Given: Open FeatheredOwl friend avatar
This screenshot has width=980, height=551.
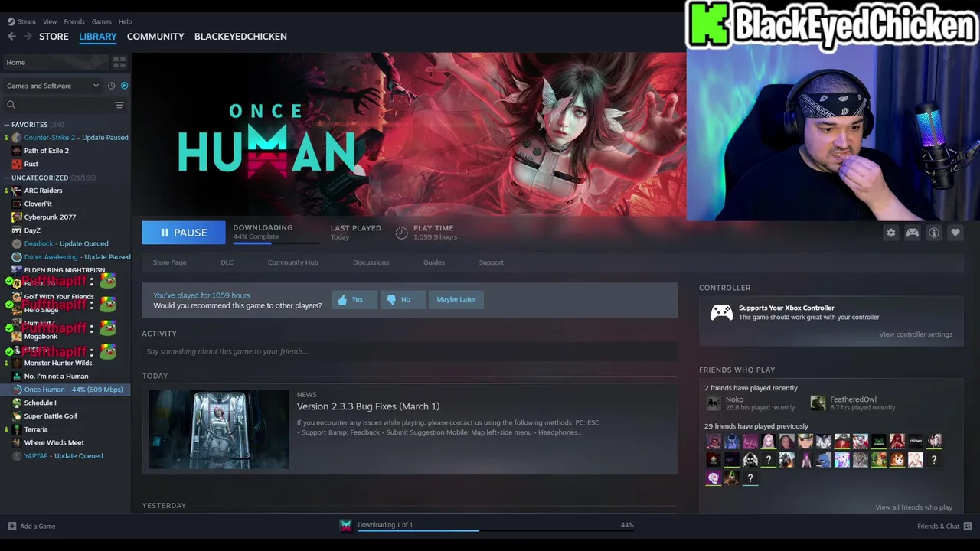Looking at the screenshot, I should 818,403.
